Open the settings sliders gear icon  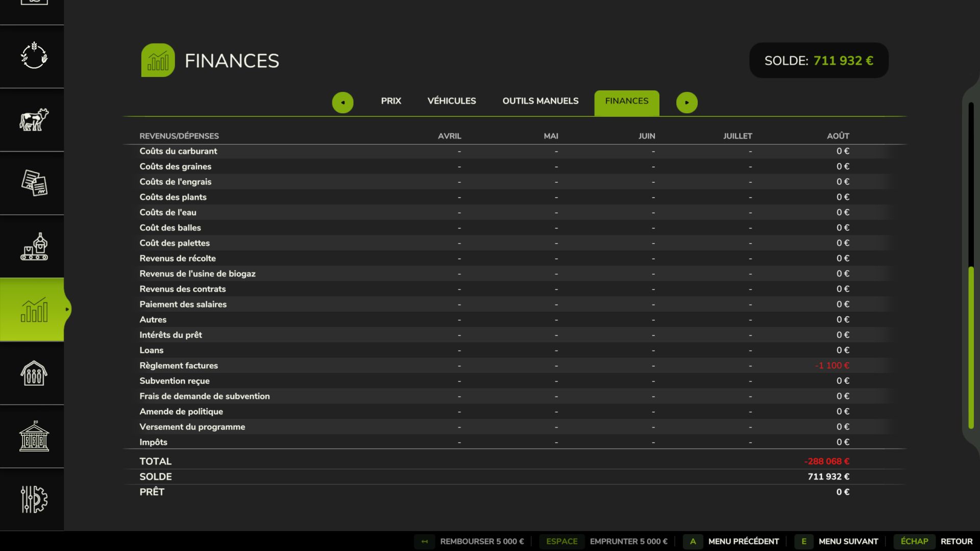(34, 499)
